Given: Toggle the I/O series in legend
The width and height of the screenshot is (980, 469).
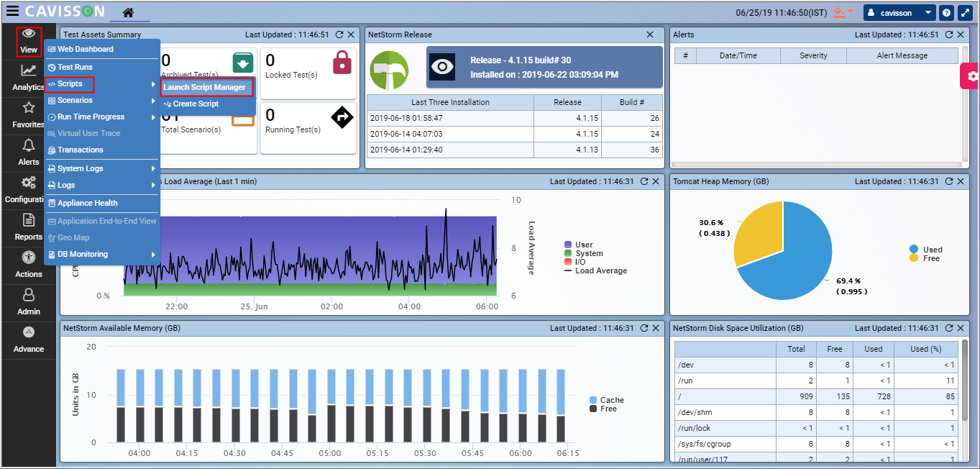Looking at the screenshot, I should pos(575,262).
